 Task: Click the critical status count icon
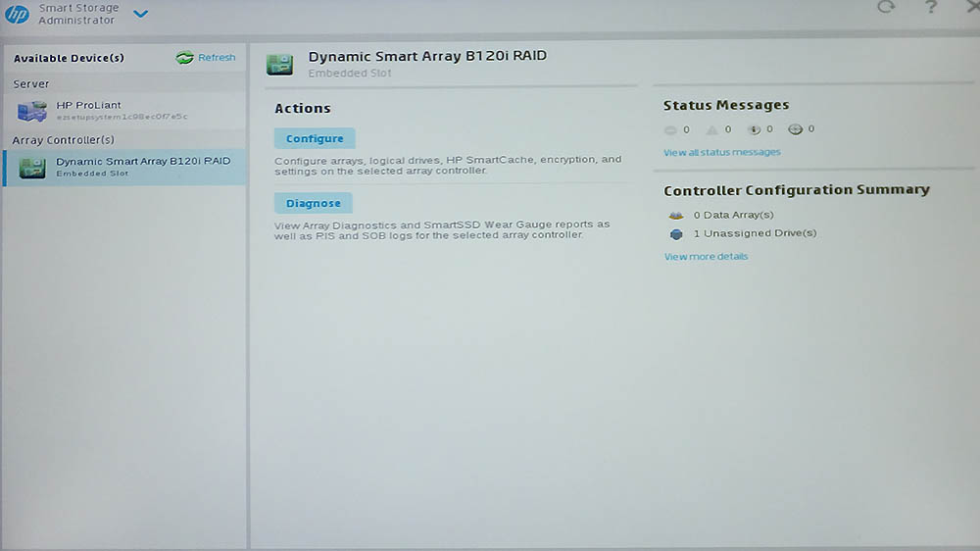click(670, 130)
